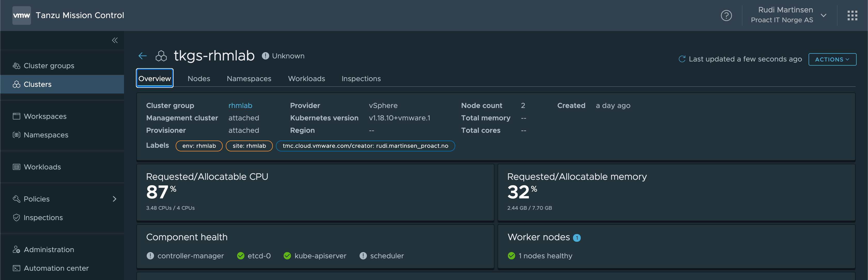Click the Workspaces sidebar icon

17,116
